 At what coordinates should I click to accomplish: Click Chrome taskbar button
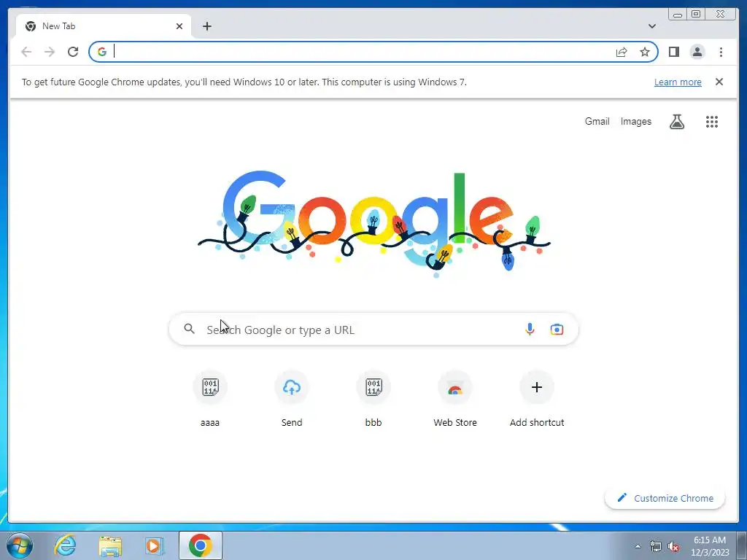[x=200, y=545]
